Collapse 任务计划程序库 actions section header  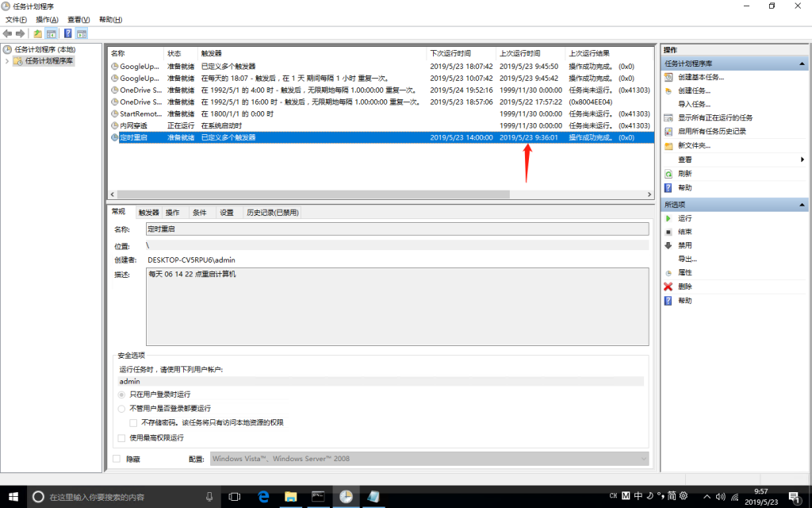click(x=802, y=63)
